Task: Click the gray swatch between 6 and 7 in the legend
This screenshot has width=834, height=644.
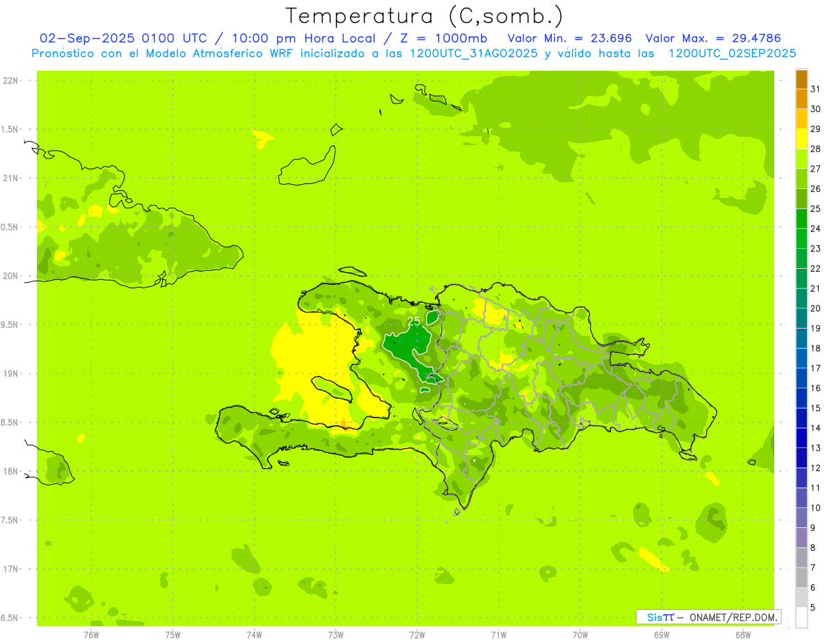Action: pos(801,578)
